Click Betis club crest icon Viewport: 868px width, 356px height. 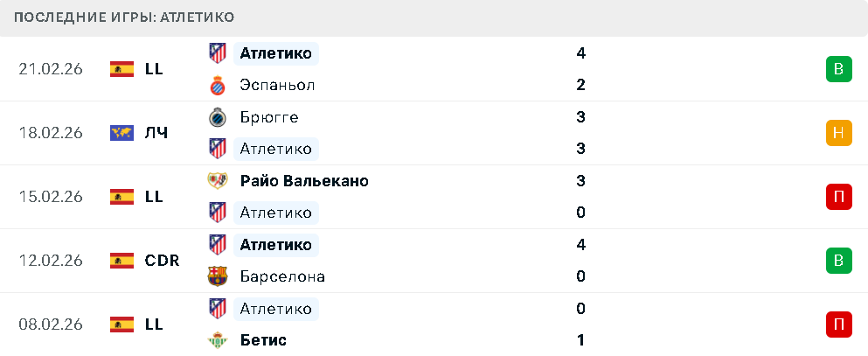point(217,340)
